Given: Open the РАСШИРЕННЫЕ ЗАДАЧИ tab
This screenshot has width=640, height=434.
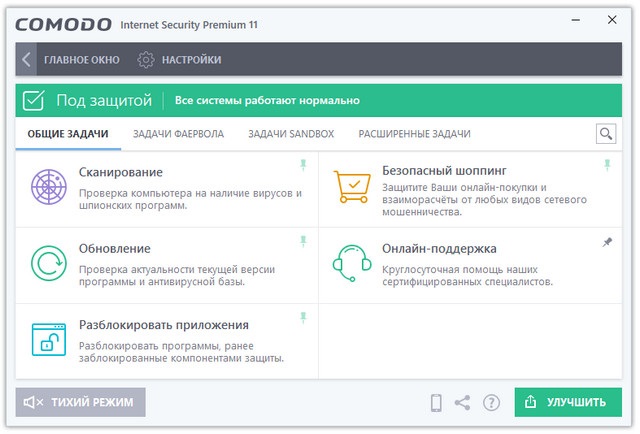Looking at the screenshot, I should pos(415,133).
